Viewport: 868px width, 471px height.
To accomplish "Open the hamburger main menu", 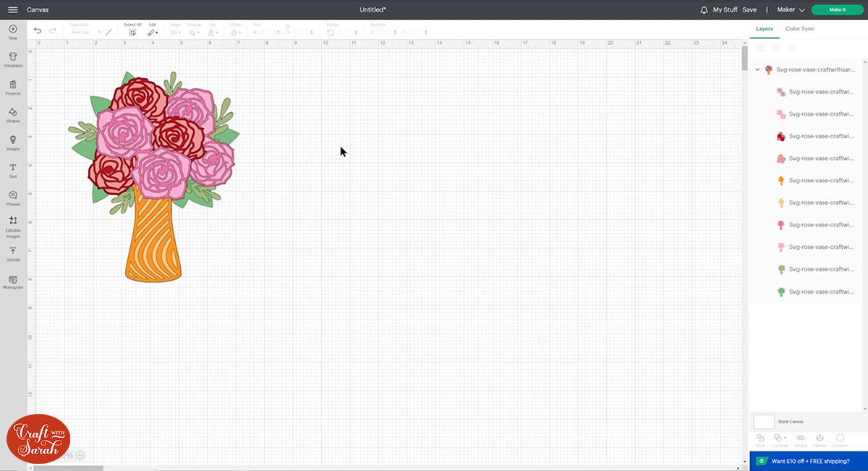I will pos(13,10).
